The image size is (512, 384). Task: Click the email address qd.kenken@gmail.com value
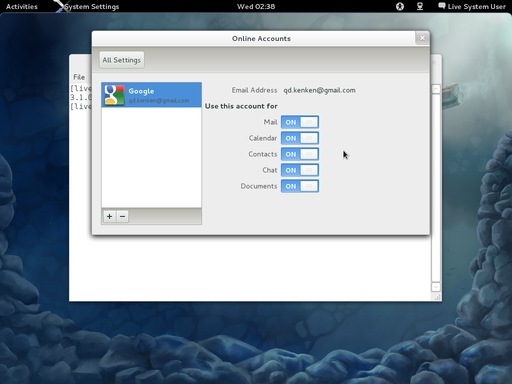point(319,90)
